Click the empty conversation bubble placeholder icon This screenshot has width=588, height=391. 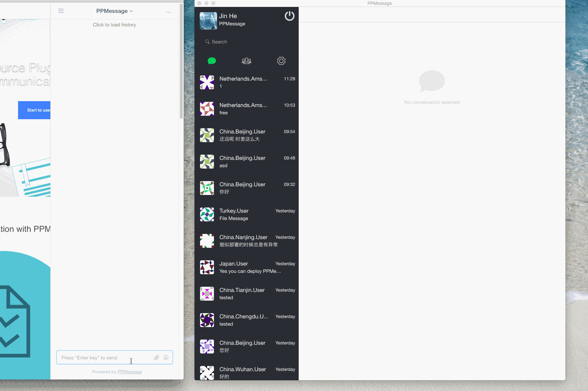pos(432,81)
